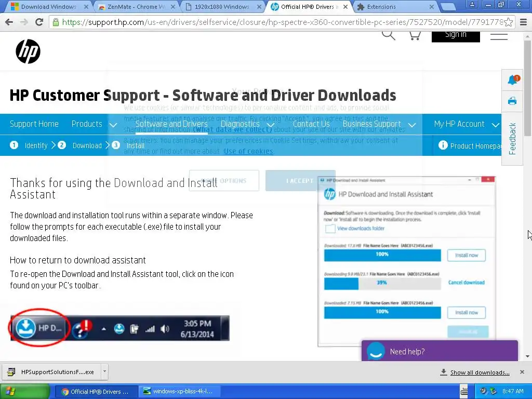Expand download item options arrow
The width and height of the screenshot is (532, 399).
click(x=104, y=372)
